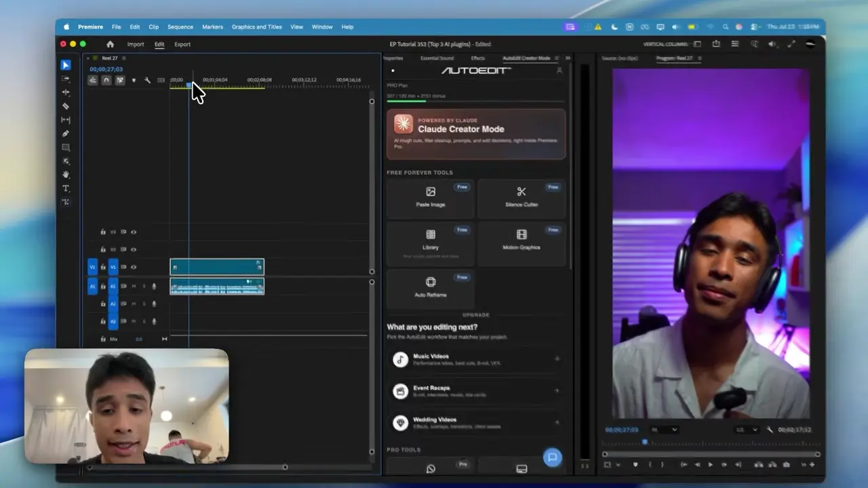This screenshot has height=488, width=868.
Task: Select the Hand tool
Action: point(66,174)
